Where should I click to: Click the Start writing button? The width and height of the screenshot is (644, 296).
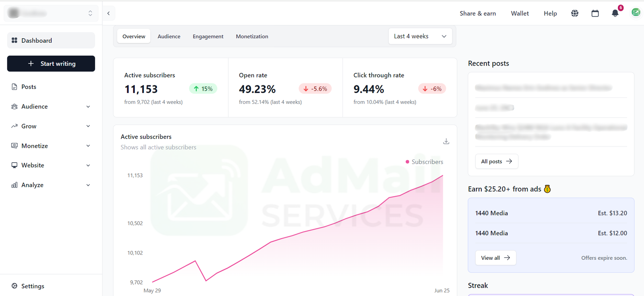(x=51, y=64)
